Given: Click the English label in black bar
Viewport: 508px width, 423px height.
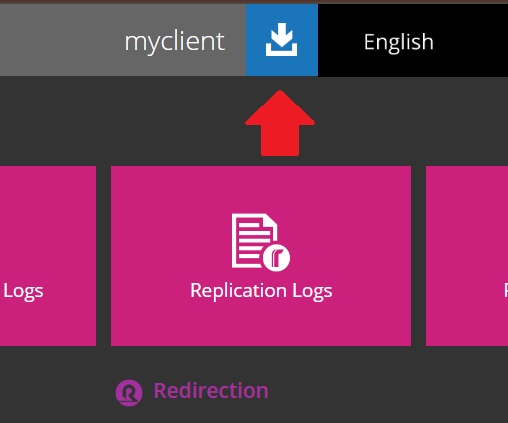Looking at the screenshot, I should 399,43.
